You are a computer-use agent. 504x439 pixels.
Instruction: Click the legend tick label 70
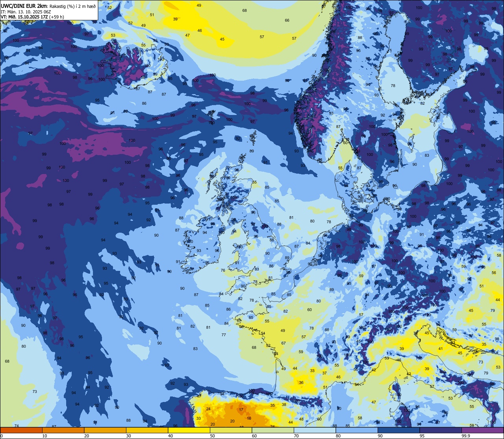[296, 436]
